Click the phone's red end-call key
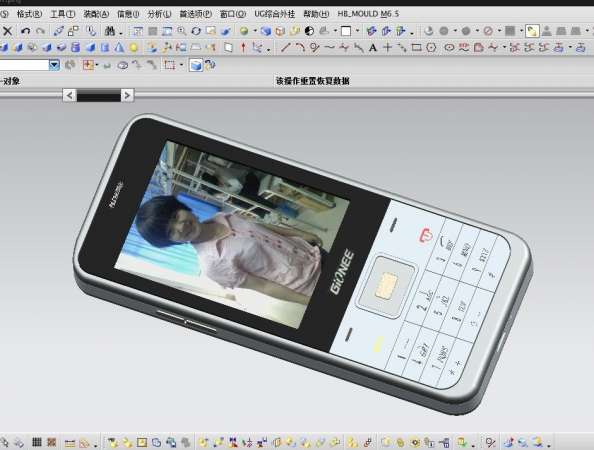The width and height of the screenshot is (594, 450). [x=427, y=235]
